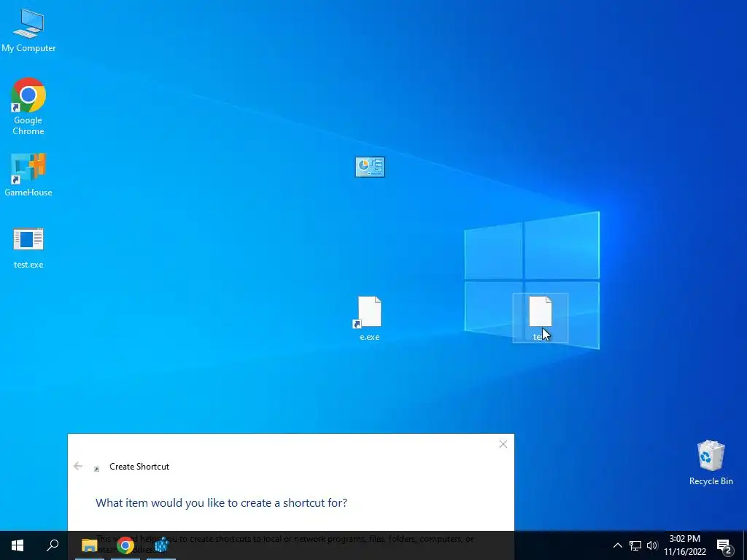Screen dimensions: 747x560
Task: Open the third pinned taskbar app
Action: point(161,545)
